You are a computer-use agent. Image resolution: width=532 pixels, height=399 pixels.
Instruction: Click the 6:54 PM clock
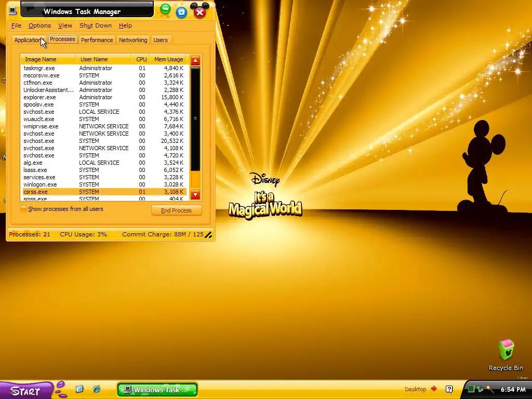pyautogui.click(x=513, y=390)
